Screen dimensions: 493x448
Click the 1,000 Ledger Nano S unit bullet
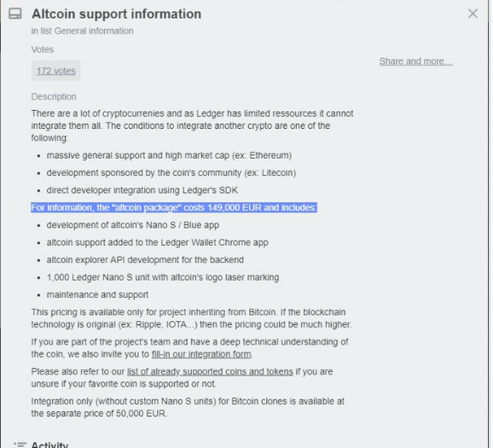pos(163,277)
